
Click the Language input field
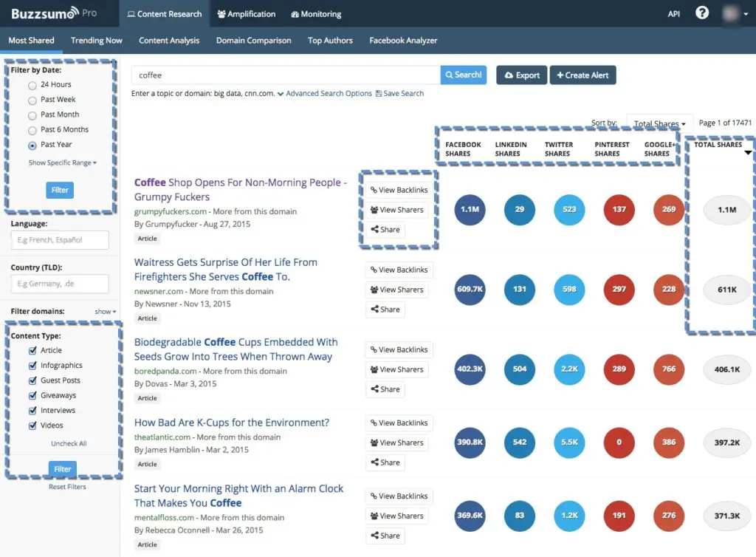point(60,240)
